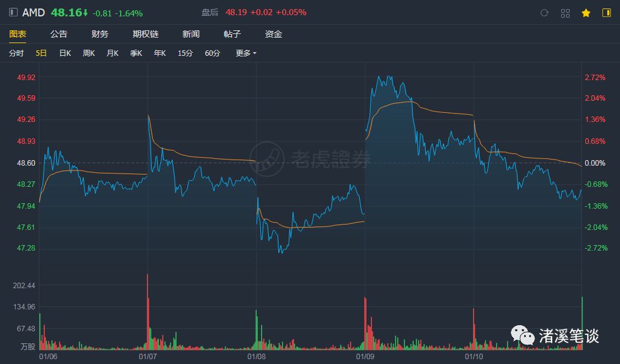Screen dimensions: 620x364
Task: Select the 分时 timeframe
Action: [x=16, y=53]
